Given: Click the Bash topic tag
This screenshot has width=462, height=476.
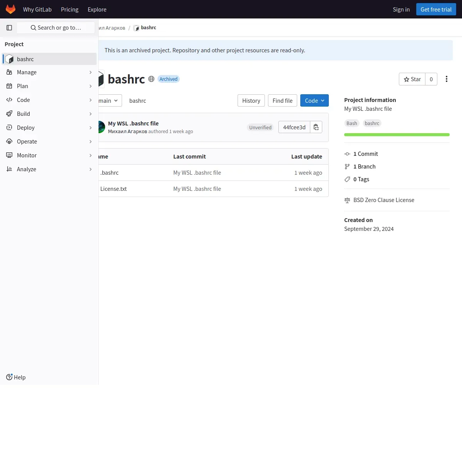Looking at the screenshot, I should click(352, 123).
